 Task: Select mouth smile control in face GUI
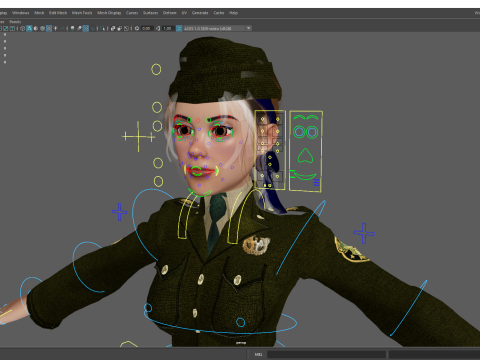[305, 176]
